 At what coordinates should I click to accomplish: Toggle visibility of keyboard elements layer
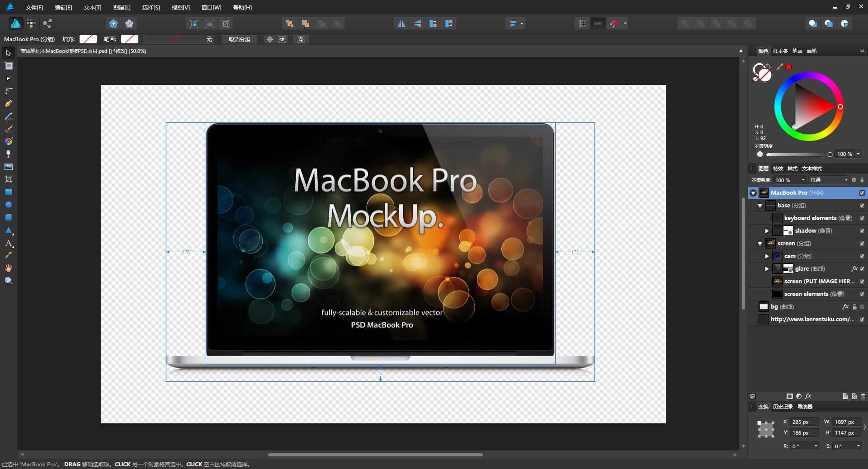[x=862, y=218]
